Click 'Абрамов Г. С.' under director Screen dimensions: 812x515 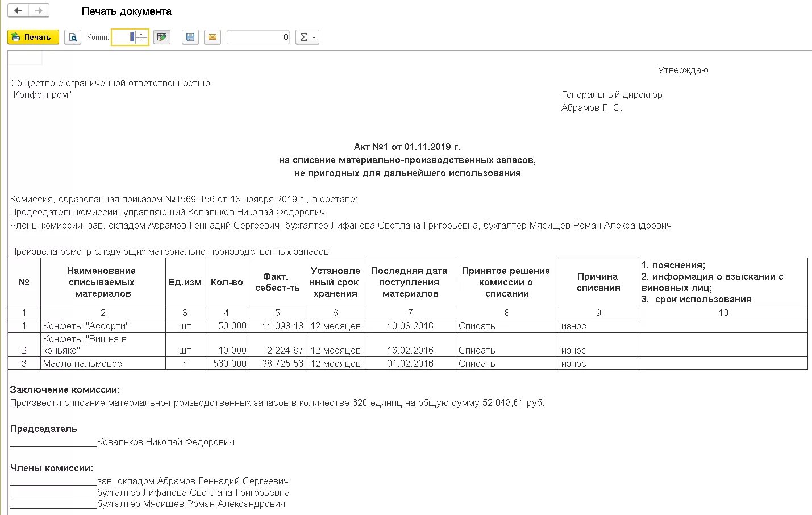(592, 108)
